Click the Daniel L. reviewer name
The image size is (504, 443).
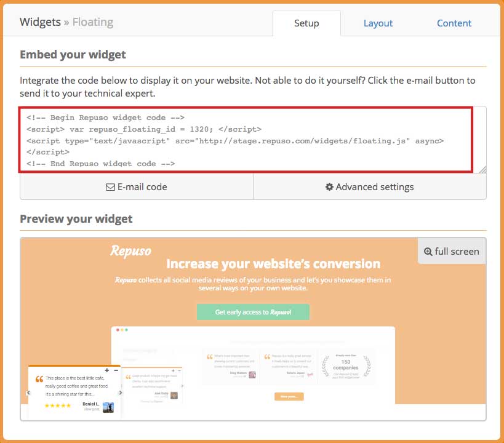tap(91, 404)
